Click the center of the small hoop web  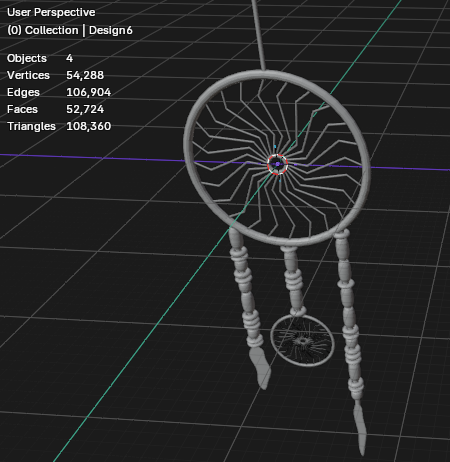pyautogui.click(x=303, y=341)
